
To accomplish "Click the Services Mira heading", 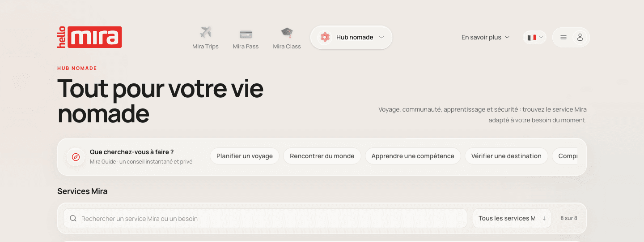I will click(x=82, y=191).
